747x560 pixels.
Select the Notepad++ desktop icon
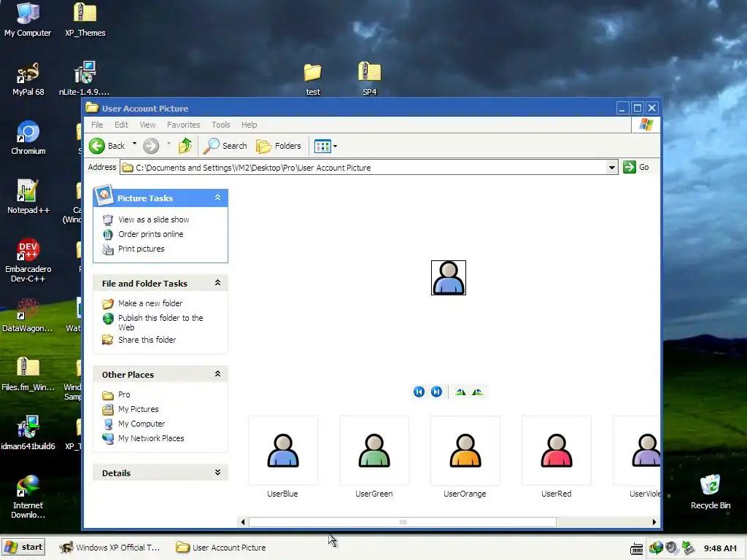point(28,197)
